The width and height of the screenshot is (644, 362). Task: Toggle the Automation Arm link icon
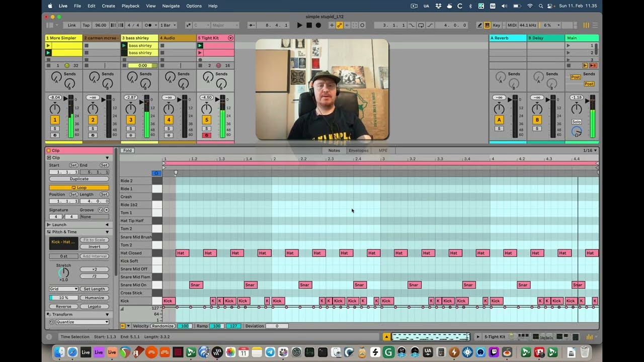(x=339, y=25)
